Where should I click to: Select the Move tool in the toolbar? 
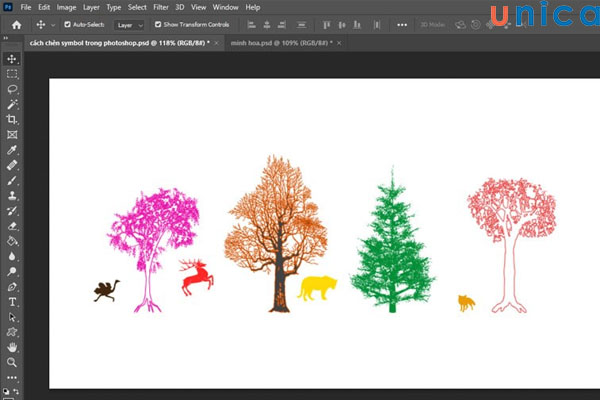(12, 59)
